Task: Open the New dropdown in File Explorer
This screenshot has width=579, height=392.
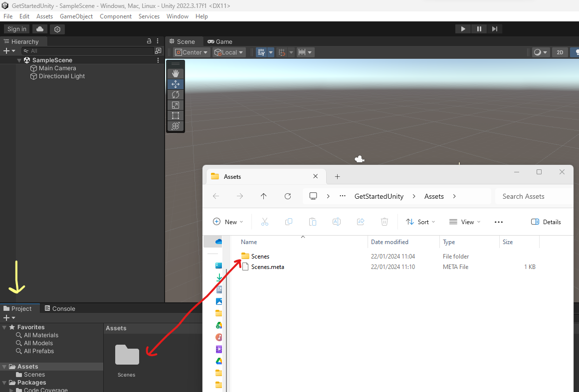Action: [228, 222]
